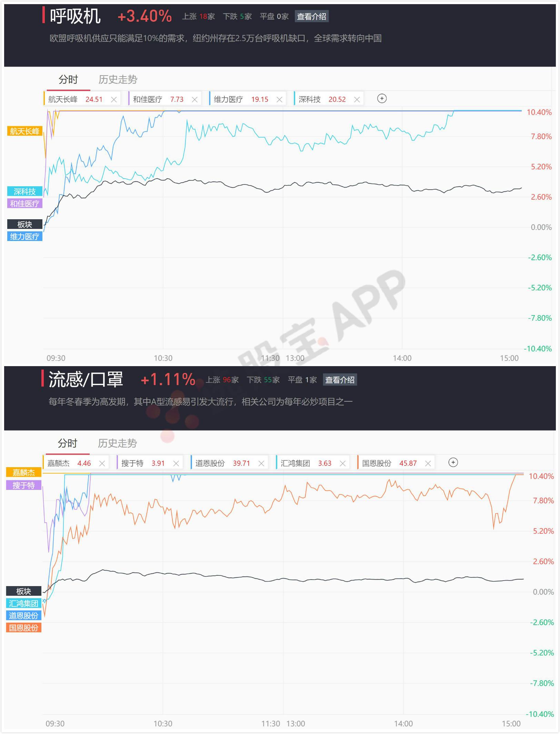Click the 深科技 price value 20.52
Viewport: 560px width, 734px height.
click(338, 99)
